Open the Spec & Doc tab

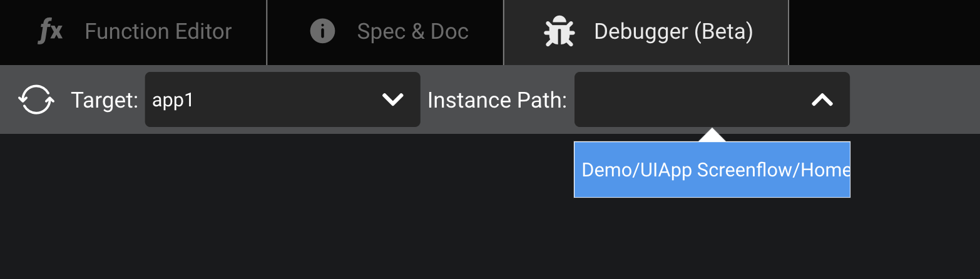385,32
